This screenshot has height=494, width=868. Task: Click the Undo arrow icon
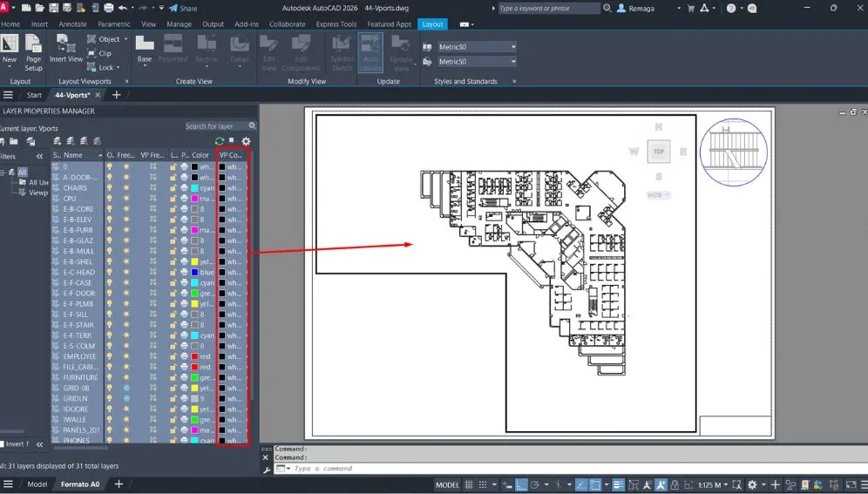(x=122, y=8)
